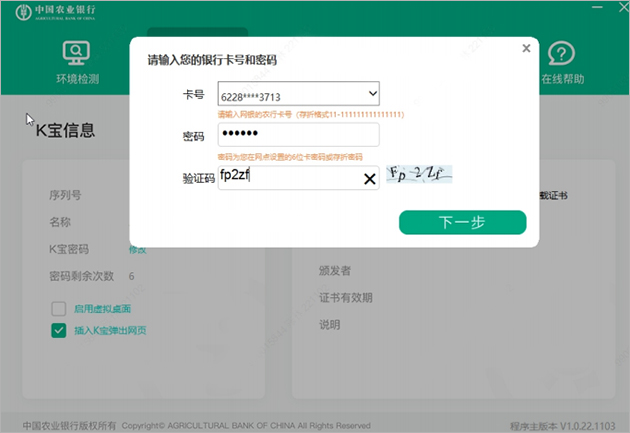The height and width of the screenshot is (433, 630).
Task: Click the K宝信息 section heading
Action: [65, 129]
